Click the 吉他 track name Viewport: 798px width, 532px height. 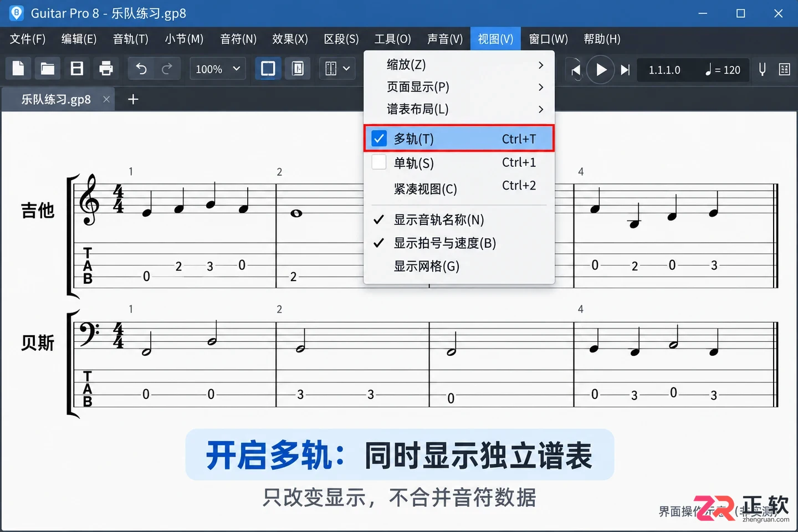38,211
